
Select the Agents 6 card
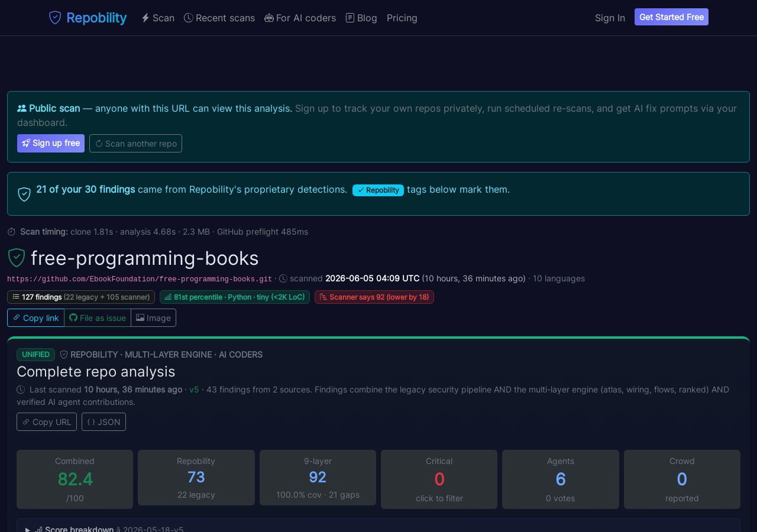pyautogui.click(x=561, y=479)
